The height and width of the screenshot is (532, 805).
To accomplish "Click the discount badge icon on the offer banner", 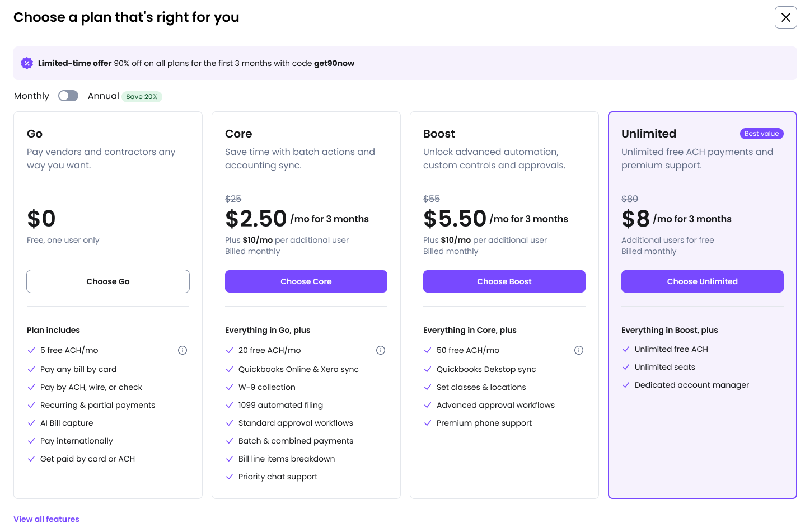I will 27,63.
